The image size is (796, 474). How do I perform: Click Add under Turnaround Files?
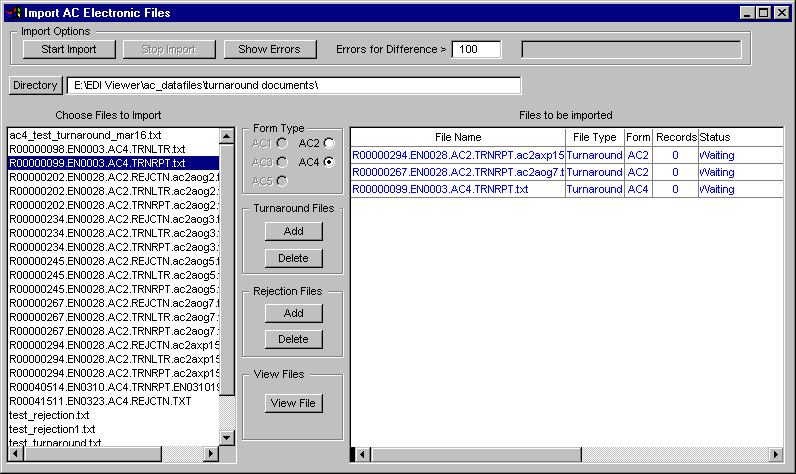tap(293, 231)
